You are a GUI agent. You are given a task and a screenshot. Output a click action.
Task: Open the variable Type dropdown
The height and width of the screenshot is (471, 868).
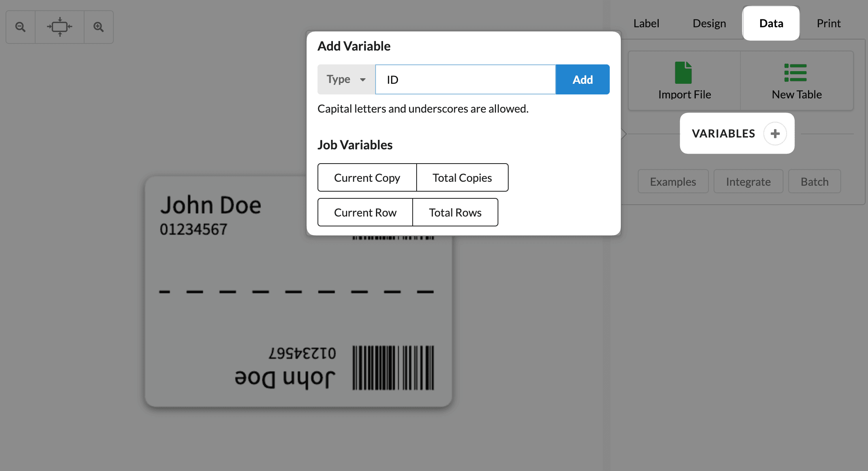346,79
